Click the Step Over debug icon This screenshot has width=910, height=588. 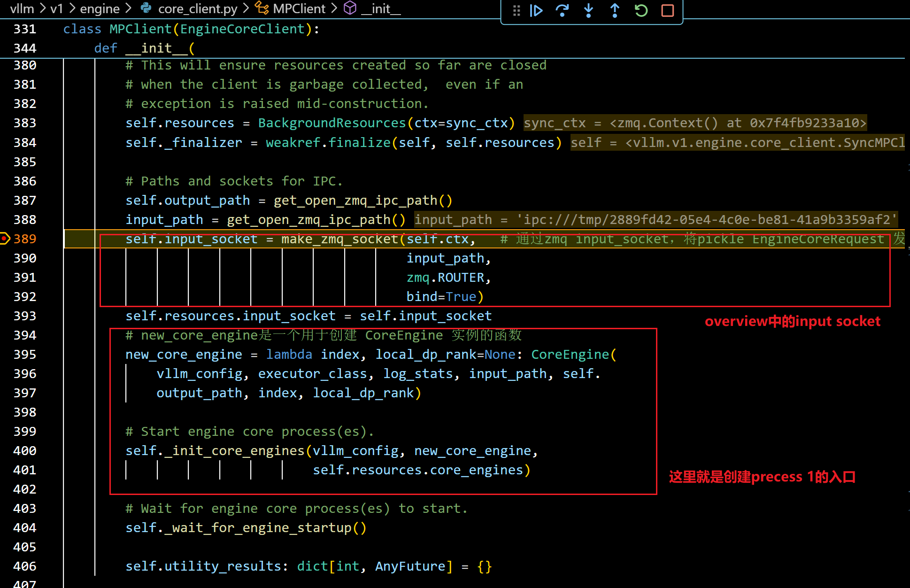click(562, 10)
